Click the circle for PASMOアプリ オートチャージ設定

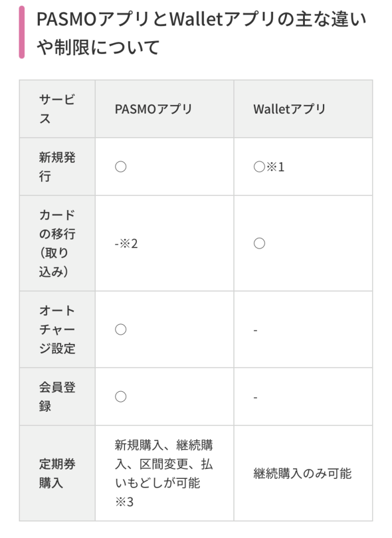point(120,329)
